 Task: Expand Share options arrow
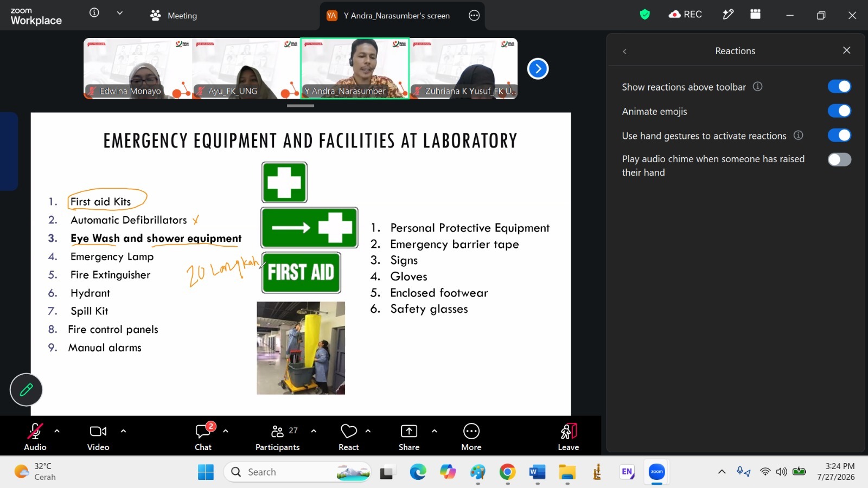coord(434,431)
